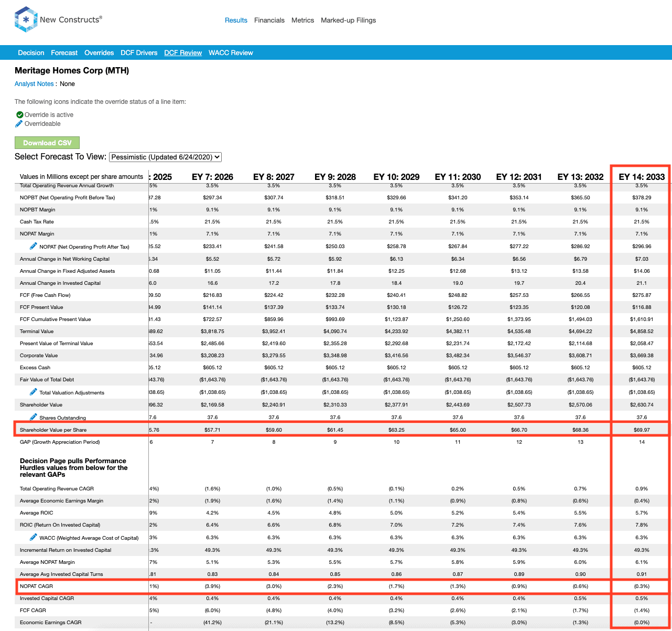The image size is (672, 631).
Task: Click the NOPBT (Net Operating Profit Before Tax) row label
Action: click(x=67, y=198)
